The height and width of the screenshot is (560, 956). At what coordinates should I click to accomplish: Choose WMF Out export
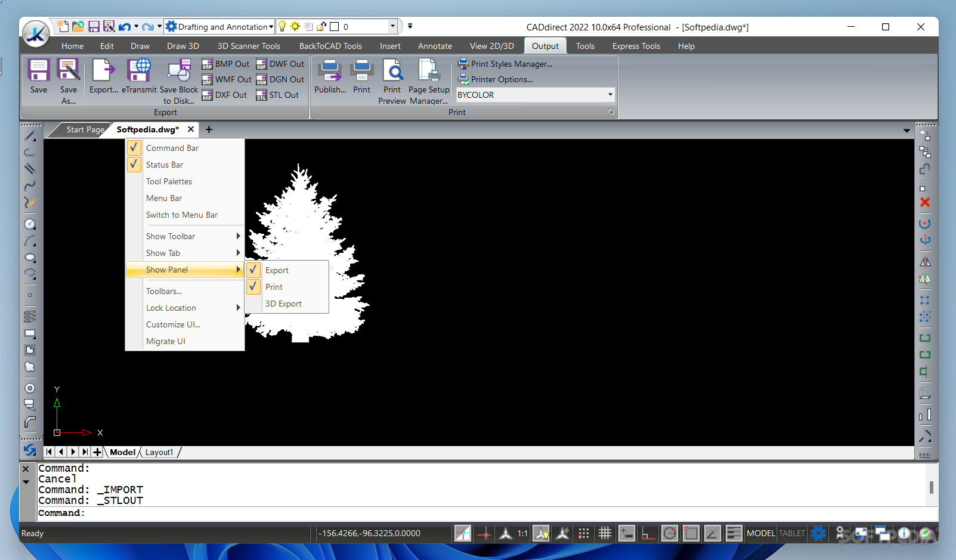pos(227,79)
